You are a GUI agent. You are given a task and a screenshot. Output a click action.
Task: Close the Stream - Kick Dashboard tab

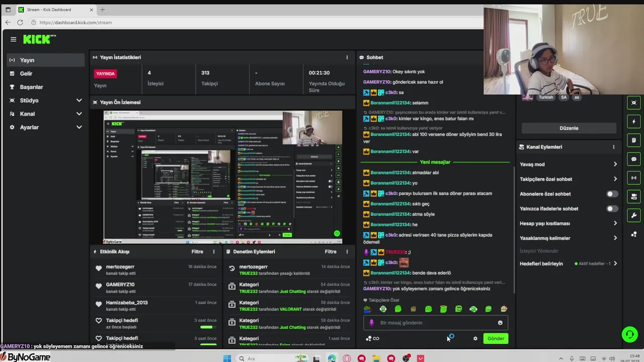pos(92,10)
